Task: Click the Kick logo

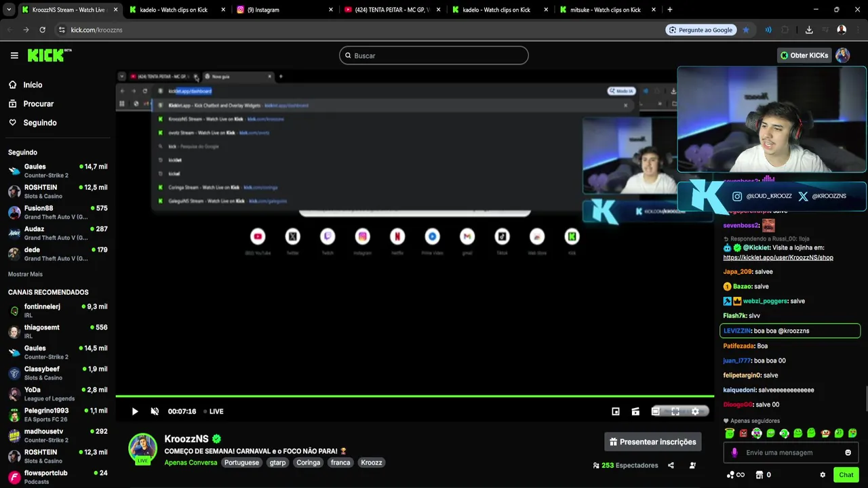Action: (x=50, y=56)
